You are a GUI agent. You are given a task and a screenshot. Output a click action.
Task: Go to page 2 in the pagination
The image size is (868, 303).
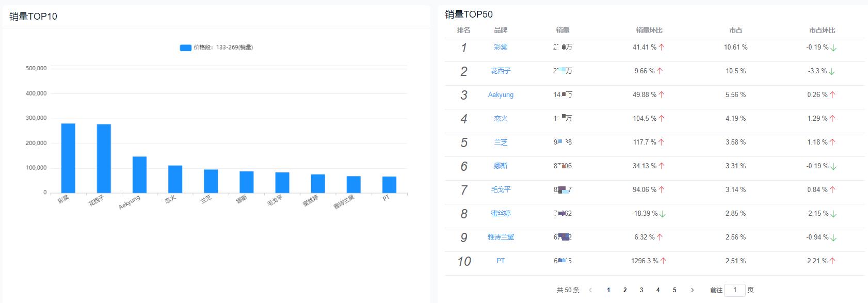click(625, 290)
